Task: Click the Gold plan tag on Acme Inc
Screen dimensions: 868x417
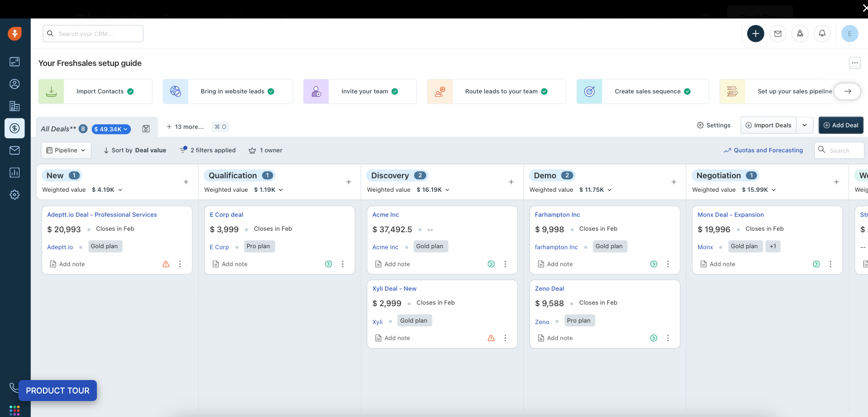Action: click(x=430, y=246)
